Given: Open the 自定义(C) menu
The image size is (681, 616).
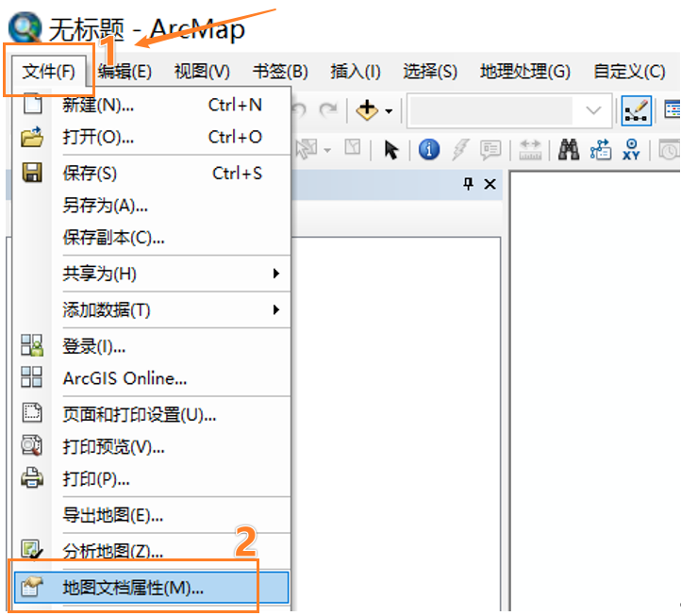Looking at the screenshot, I should click(x=629, y=72).
